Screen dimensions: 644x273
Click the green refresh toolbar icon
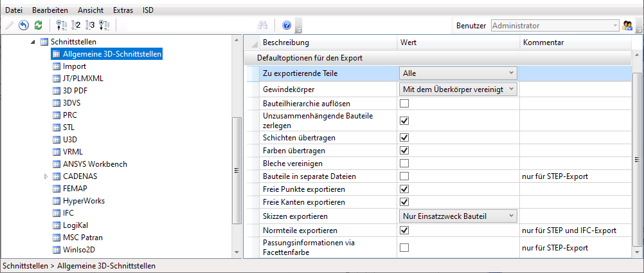tap(38, 26)
